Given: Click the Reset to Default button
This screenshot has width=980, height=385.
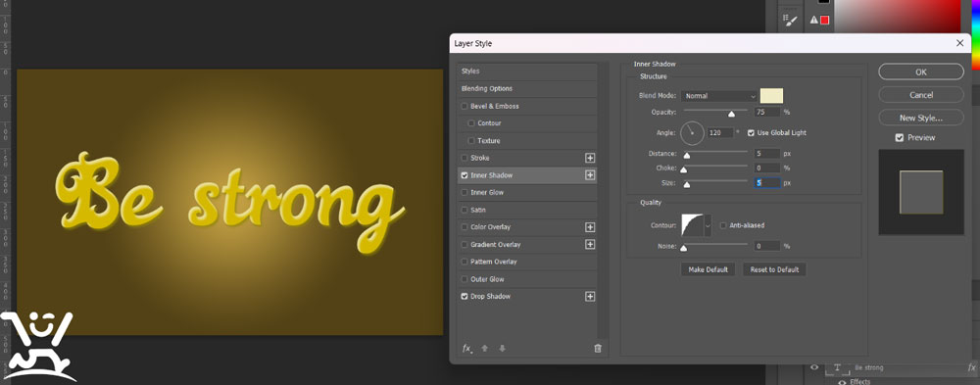Looking at the screenshot, I should point(774,270).
